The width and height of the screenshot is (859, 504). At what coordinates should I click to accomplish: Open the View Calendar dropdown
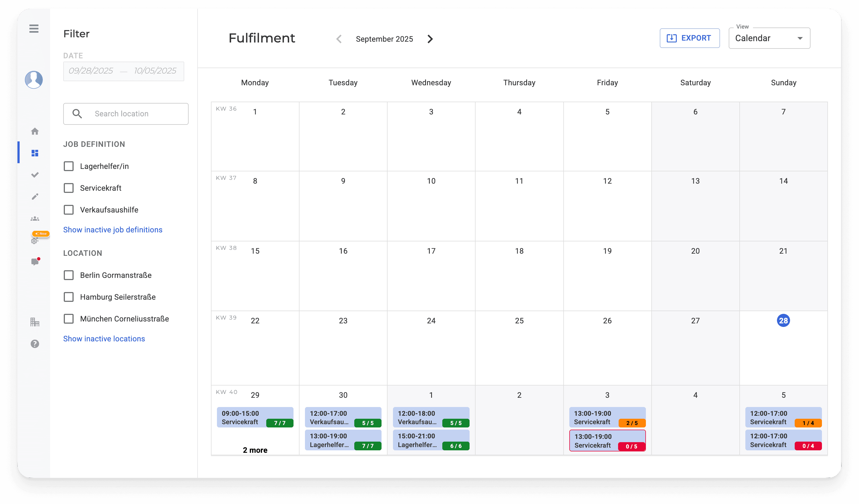769,38
